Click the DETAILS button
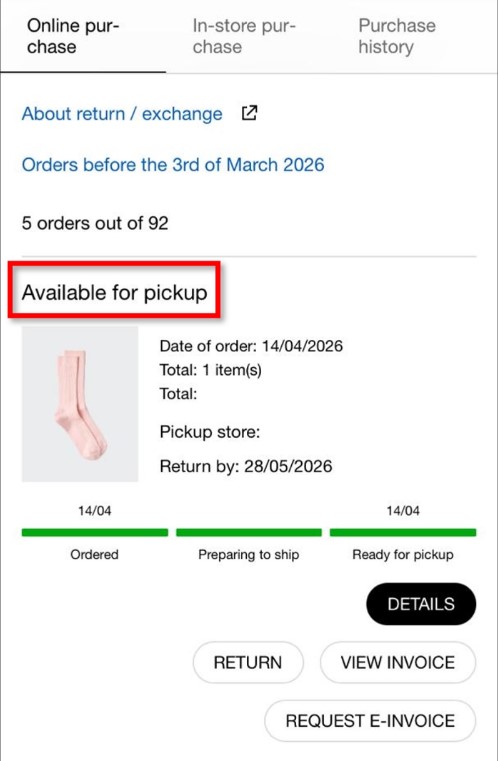 (x=421, y=604)
